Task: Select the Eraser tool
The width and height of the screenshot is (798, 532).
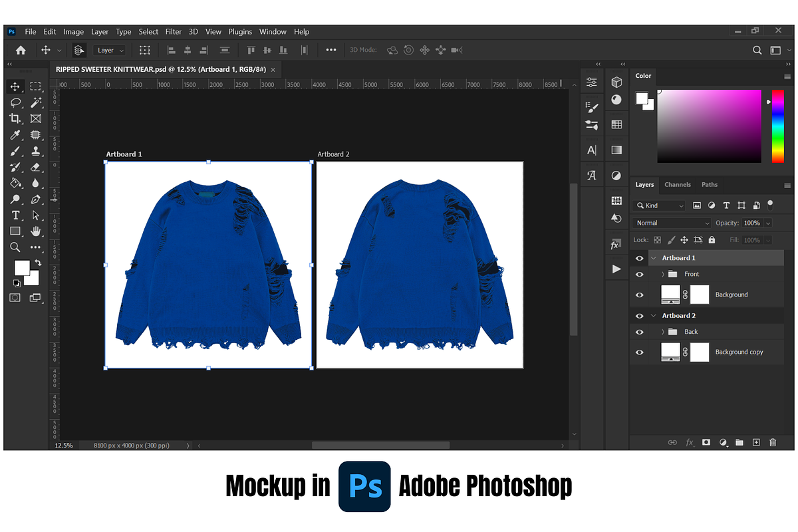Action: tap(35, 167)
